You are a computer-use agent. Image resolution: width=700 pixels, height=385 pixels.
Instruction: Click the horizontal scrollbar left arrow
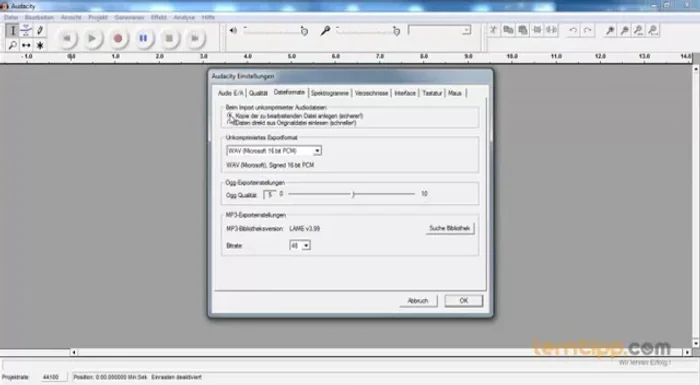pos(74,352)
